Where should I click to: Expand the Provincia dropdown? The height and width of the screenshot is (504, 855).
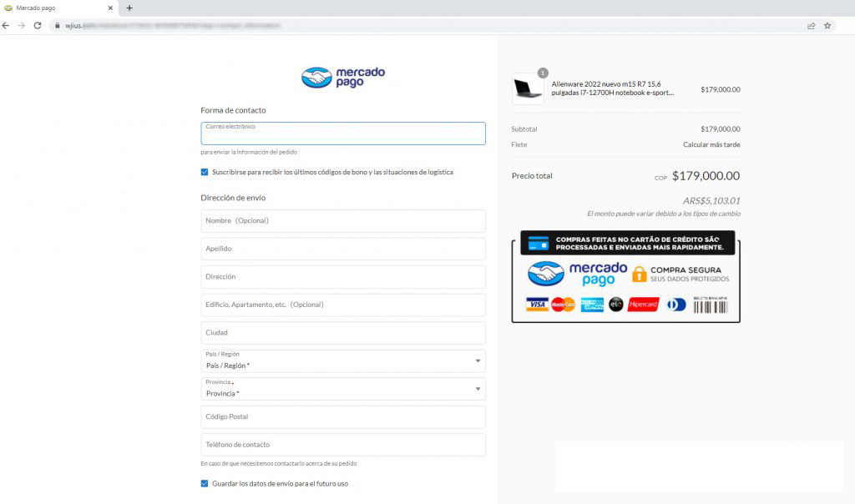coord(343,389)
